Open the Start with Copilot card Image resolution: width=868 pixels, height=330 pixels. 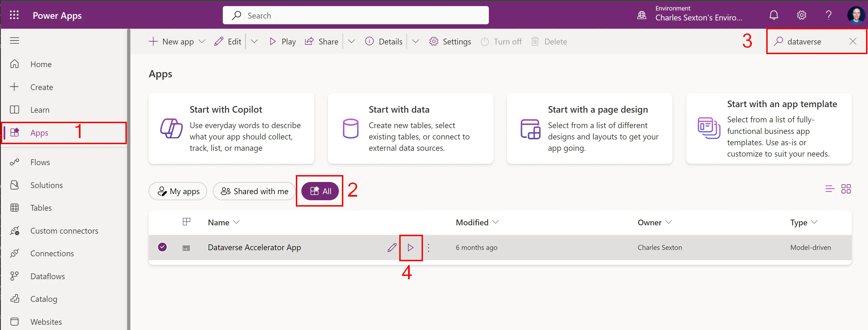pos(232,129)
